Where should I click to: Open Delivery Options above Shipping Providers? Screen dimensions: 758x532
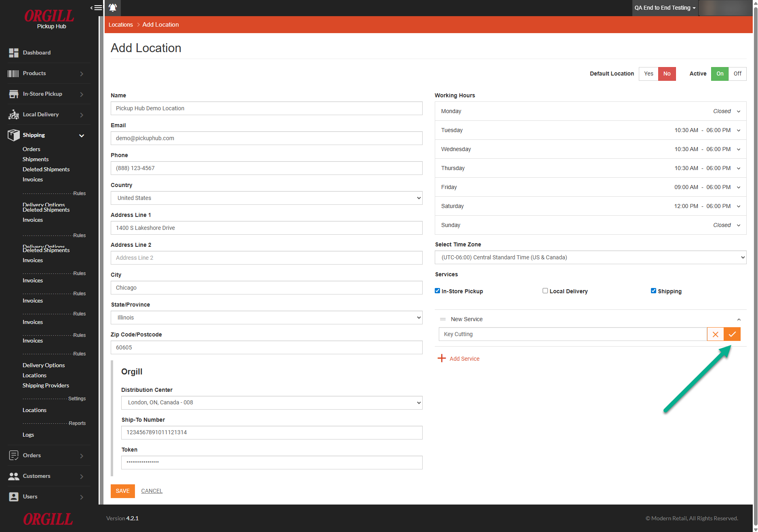point(44,365)
